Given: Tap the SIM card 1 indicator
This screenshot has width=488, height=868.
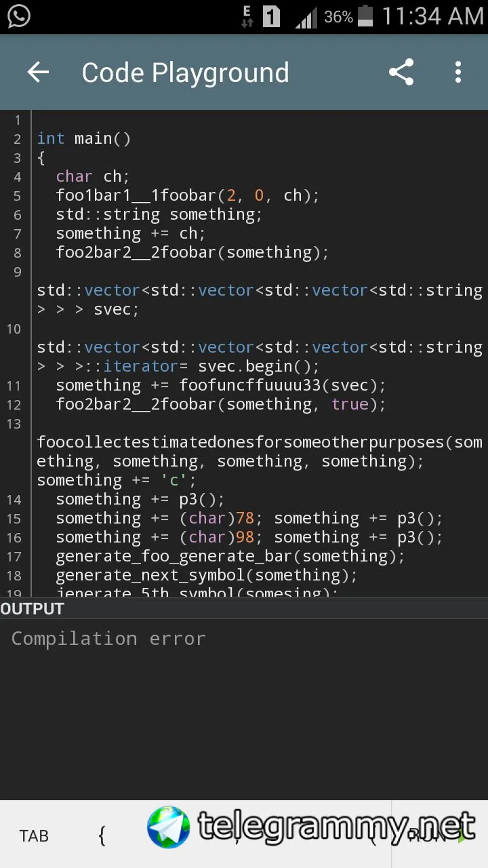Looking at the screenshot, I should [x=271, y=16].
